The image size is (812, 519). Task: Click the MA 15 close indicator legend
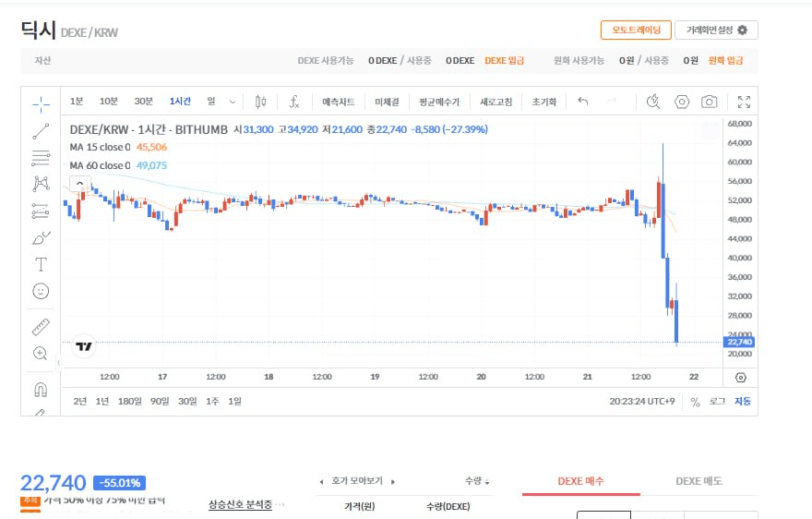pos(100,147)
